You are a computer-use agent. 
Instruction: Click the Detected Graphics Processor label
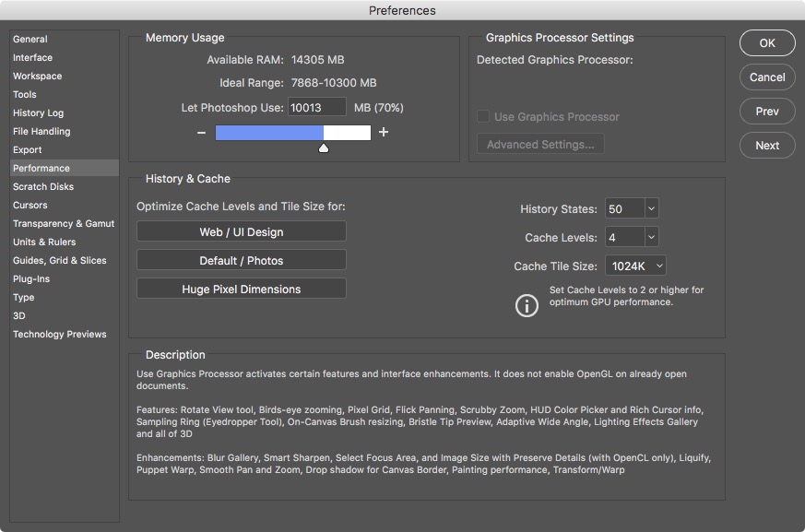pos(555,60)
